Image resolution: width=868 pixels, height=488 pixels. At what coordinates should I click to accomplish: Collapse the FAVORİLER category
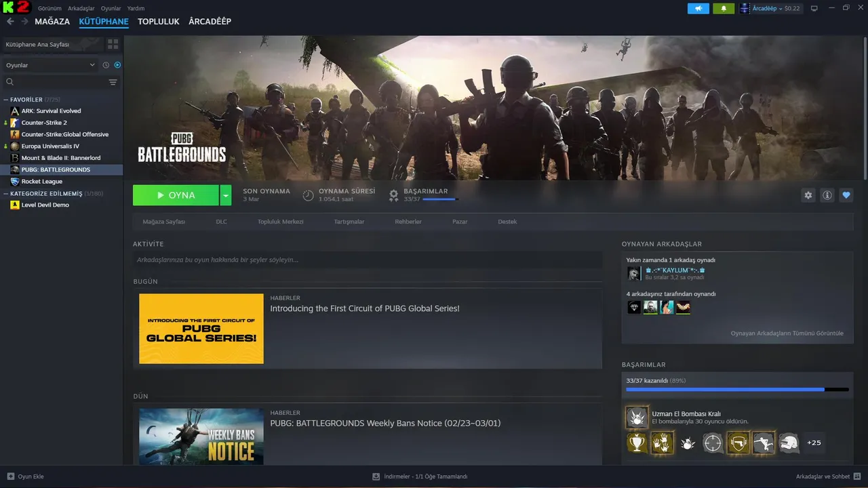click(26, 100)
